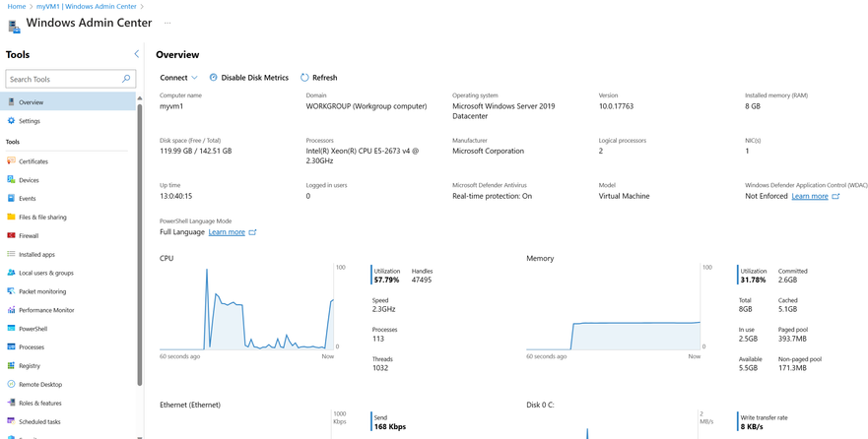868x439 pixels.
Task: Follow the WDAC Learn more link
Action: [810, 196]
